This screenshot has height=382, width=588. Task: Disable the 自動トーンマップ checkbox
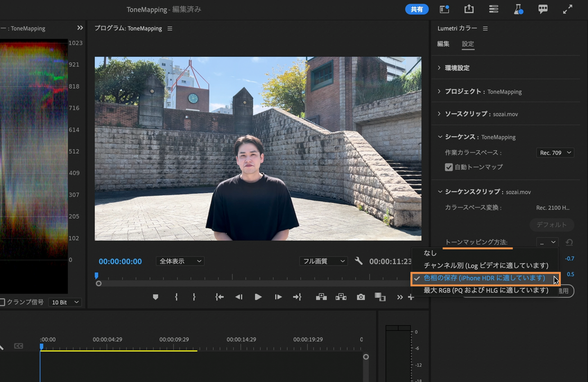click(449, 167)
